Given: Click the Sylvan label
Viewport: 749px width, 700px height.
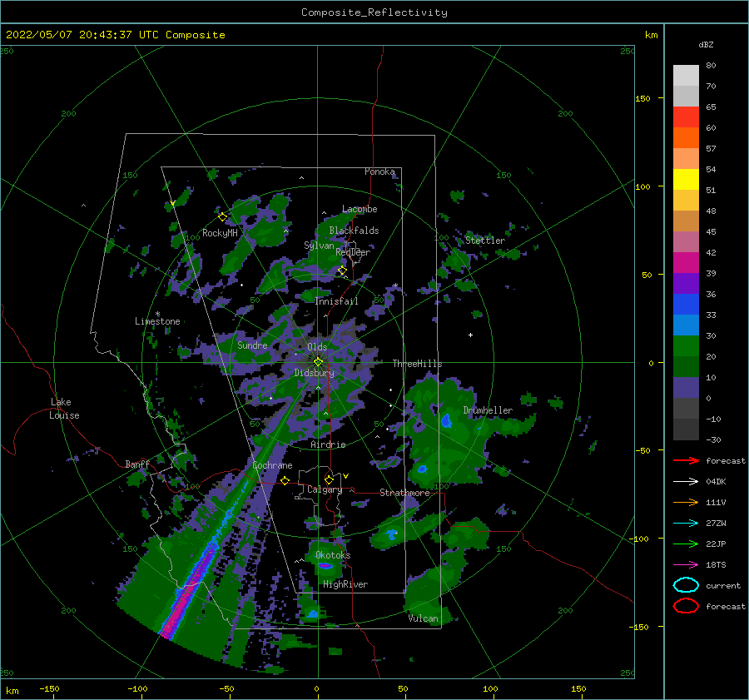Looking at the screenshot, I should [x=319, y=246].
